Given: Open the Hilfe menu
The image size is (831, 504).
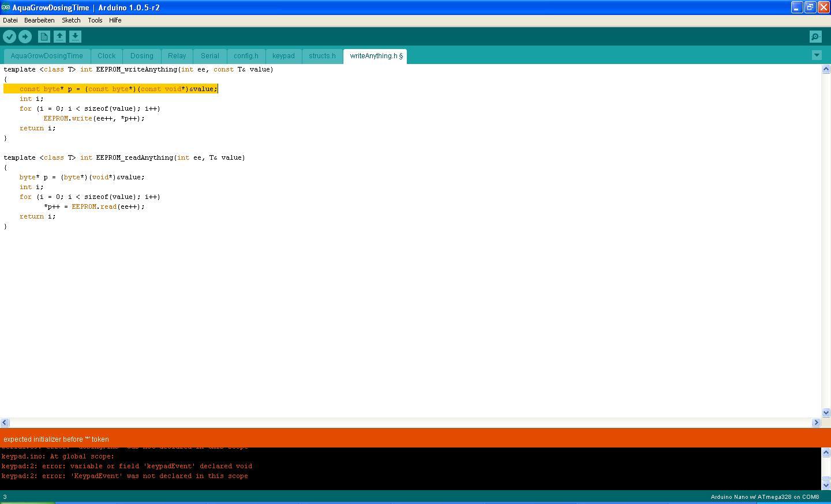Looking at the screenshot, I should [115, 20].
